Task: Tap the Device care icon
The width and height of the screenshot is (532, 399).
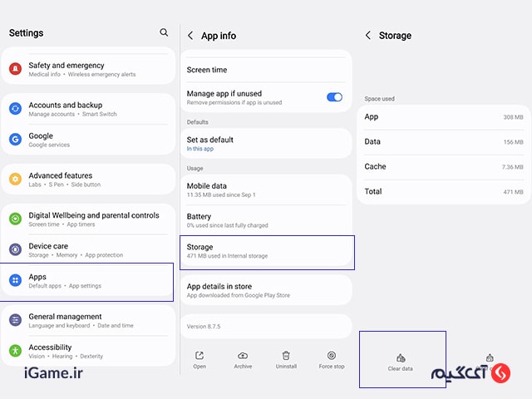Action: pyautogui.click(x=15, y=249)
